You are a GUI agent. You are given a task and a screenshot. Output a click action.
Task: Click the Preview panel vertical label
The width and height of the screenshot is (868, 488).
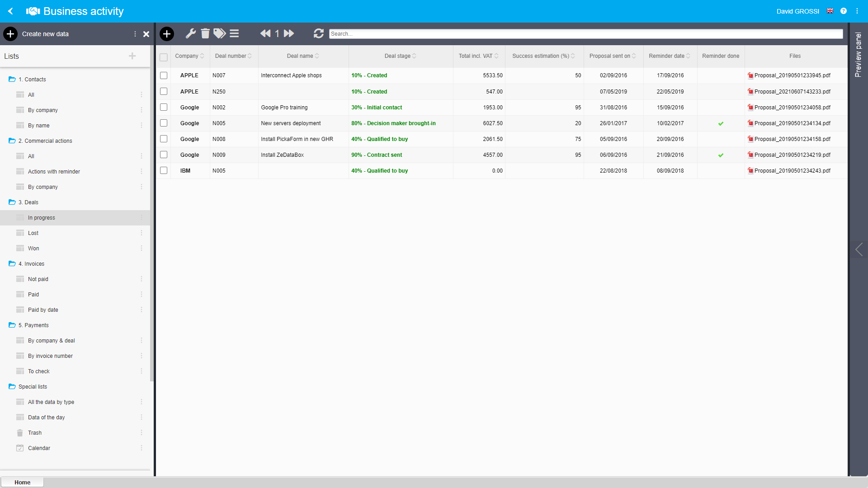click(x=858, y=55)
